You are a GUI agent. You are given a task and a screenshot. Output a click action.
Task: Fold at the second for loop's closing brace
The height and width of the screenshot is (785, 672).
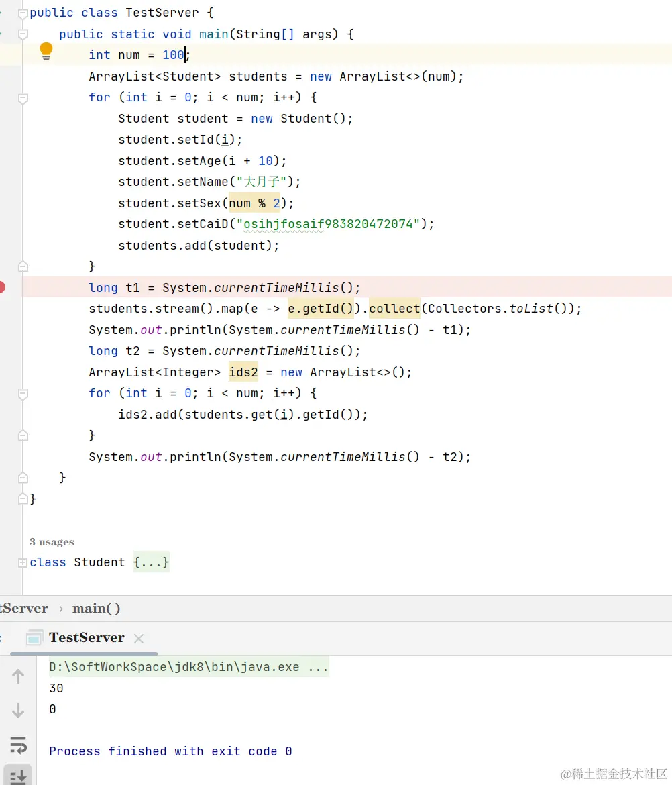[23, 435]
